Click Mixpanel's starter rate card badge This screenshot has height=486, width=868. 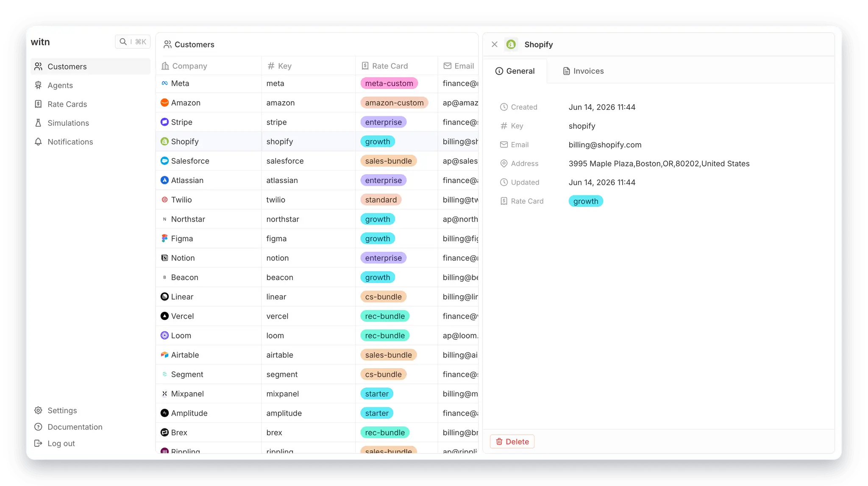(x=377, y=394)
